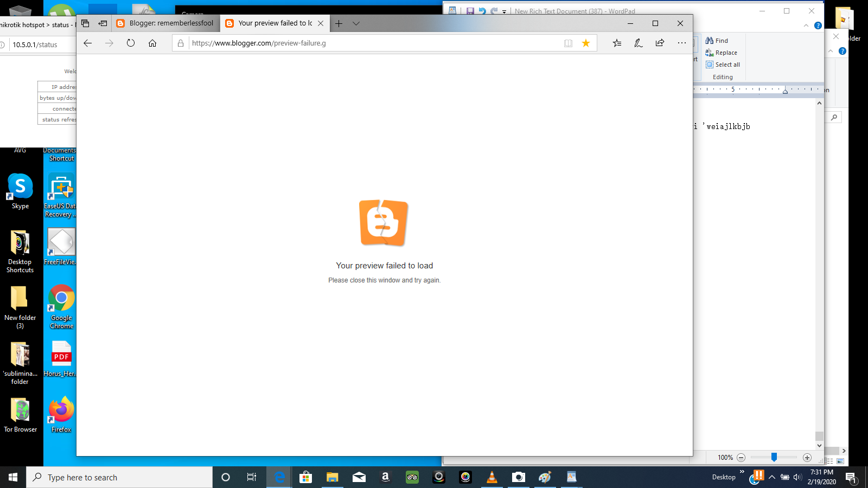This screenshot has height=488, width=868.
Task: Show hidden system tray icons
Action: click(771, 477)
